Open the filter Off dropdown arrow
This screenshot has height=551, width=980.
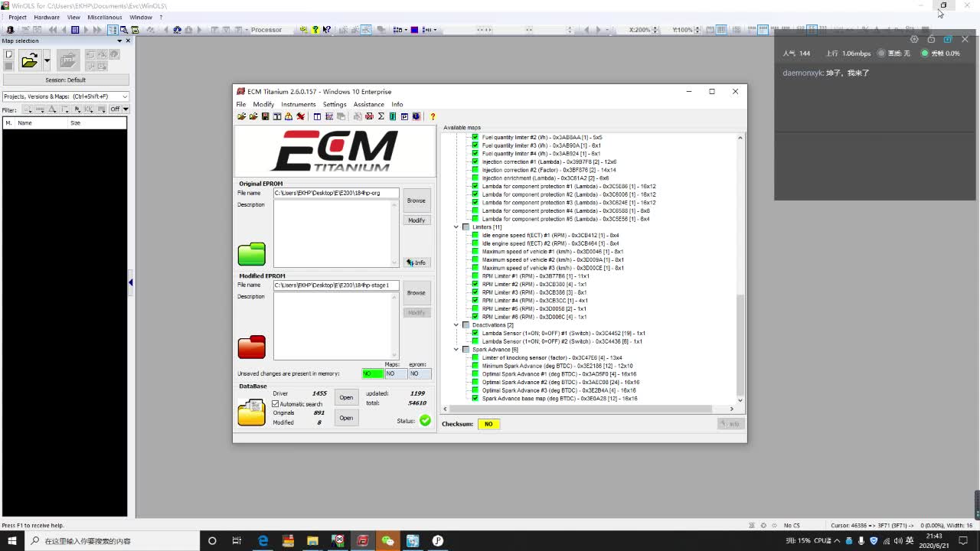pyautogui.click(x=126, y=109)
